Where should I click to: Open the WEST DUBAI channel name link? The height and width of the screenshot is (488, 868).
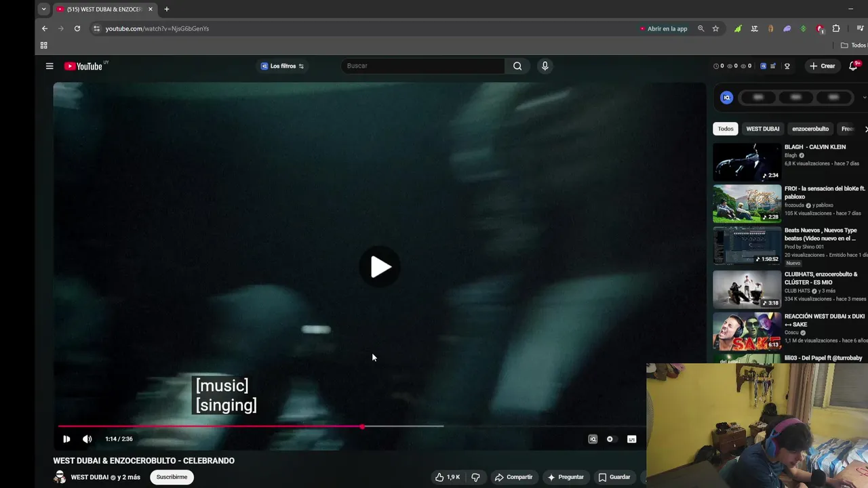(90, 477)
